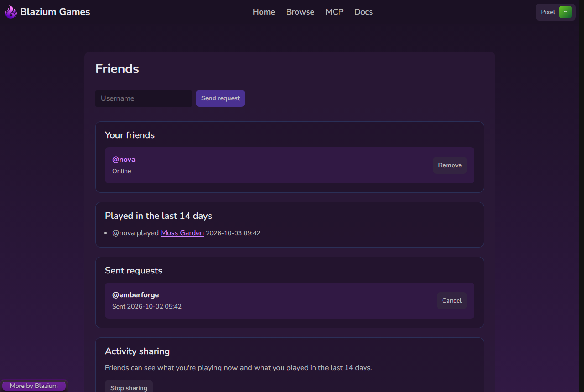
Task: Open the Home nav item
Action: [x=264, y=12]
